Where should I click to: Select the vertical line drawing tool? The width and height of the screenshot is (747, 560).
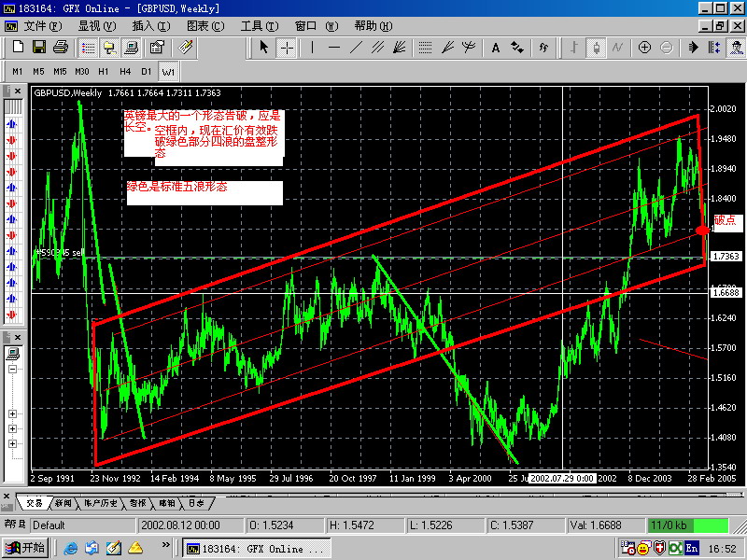click(x=312, y=48)
